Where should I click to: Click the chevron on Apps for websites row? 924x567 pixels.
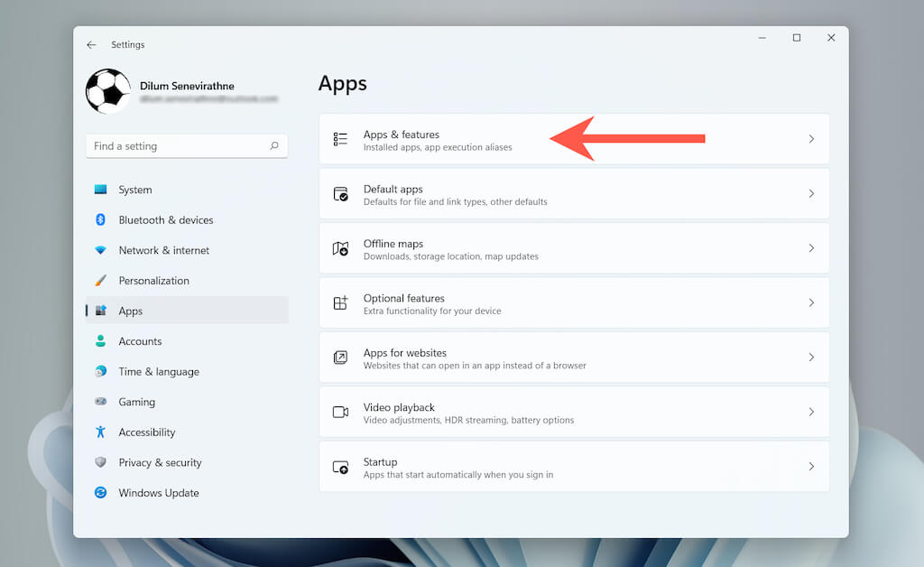pos(811,358)
